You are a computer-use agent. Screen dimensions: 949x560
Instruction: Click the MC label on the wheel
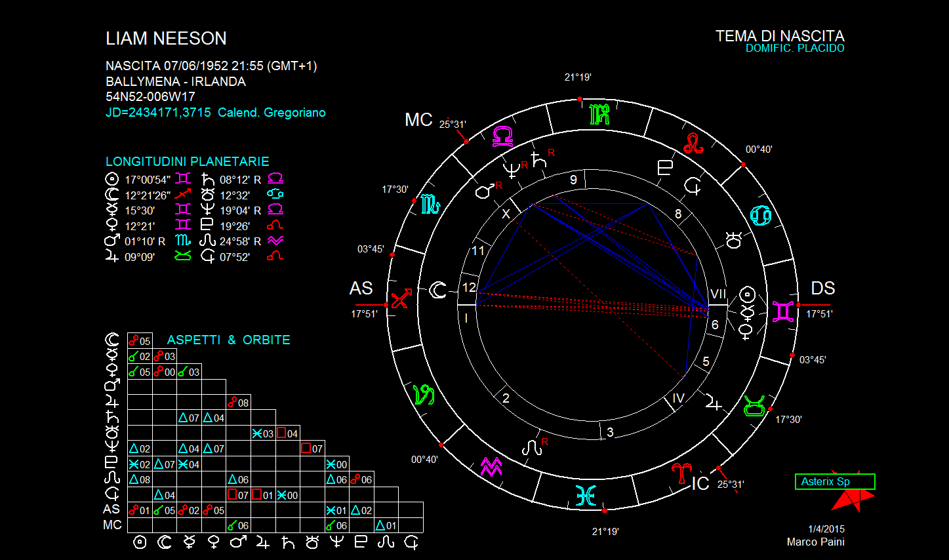[x=418, y=120]
